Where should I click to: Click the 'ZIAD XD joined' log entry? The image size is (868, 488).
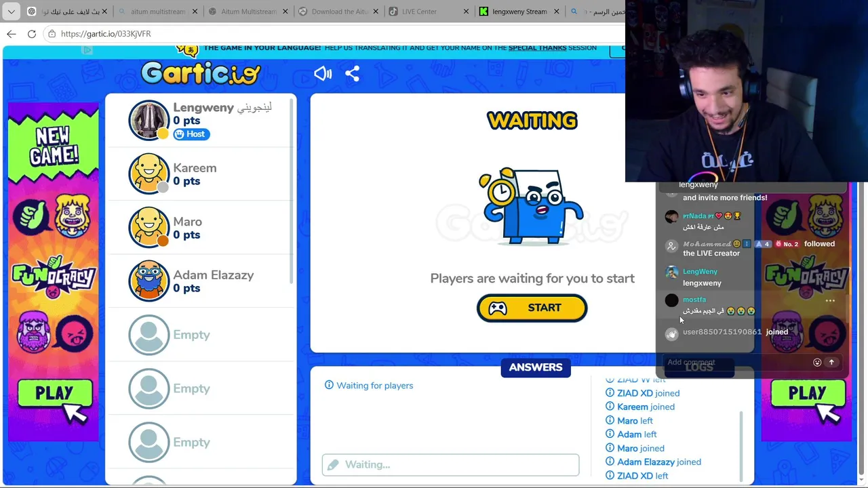pyautogui.click(x=642, y=393)
